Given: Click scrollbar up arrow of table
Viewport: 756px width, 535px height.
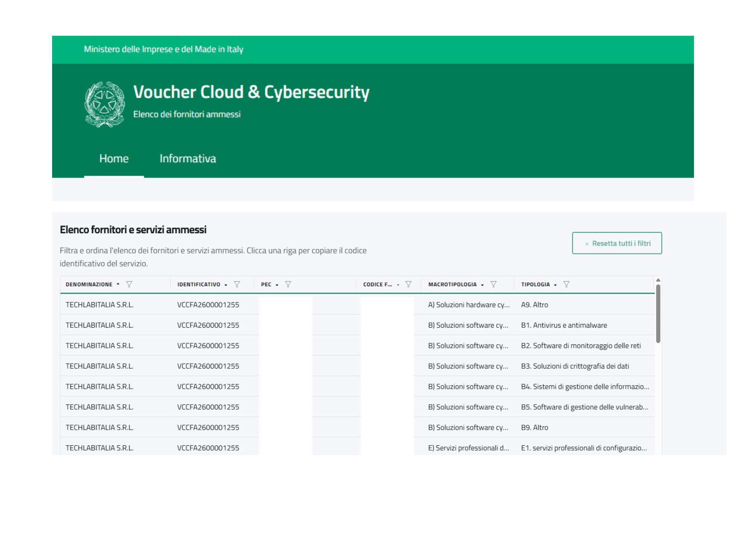Looking at the screenshot, I should click(x=658, y=280).
